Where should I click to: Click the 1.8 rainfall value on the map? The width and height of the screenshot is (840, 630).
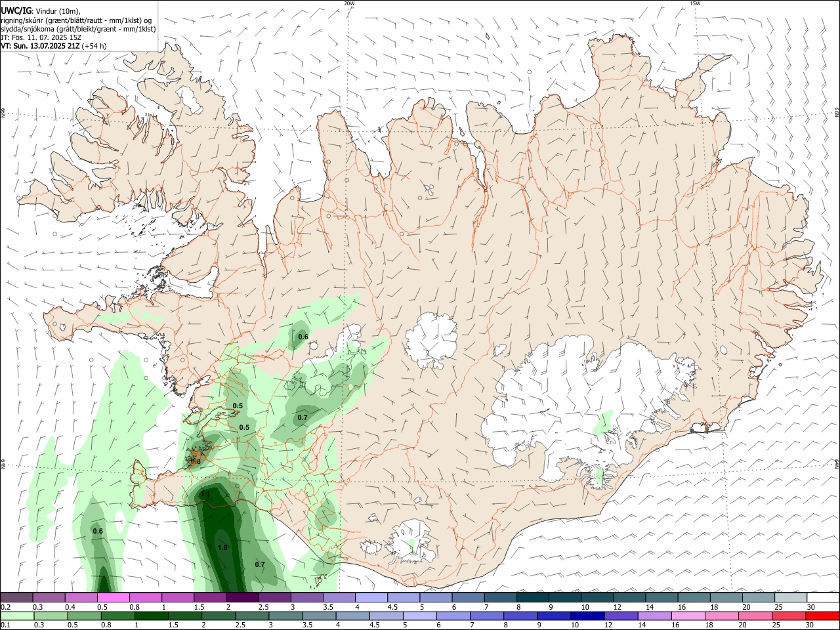click(222, 547)
